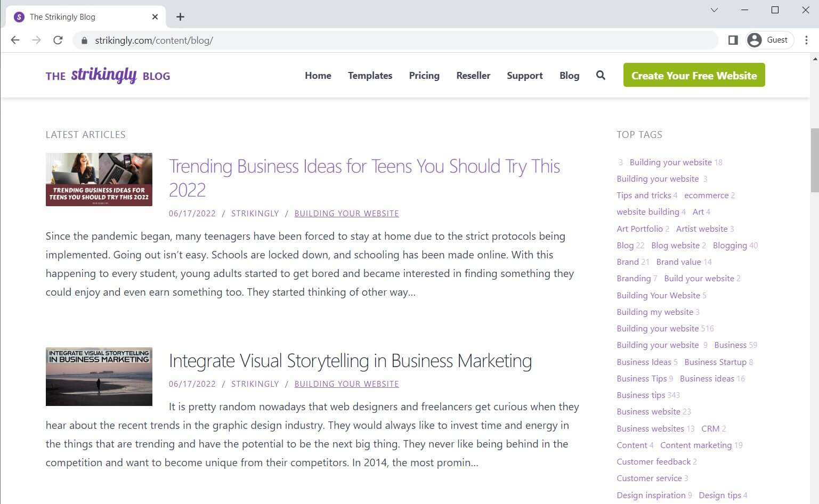This screenshot has width=819, height=504.
Task: Navigate back with the browser back arrow
Action: (14, 40)
